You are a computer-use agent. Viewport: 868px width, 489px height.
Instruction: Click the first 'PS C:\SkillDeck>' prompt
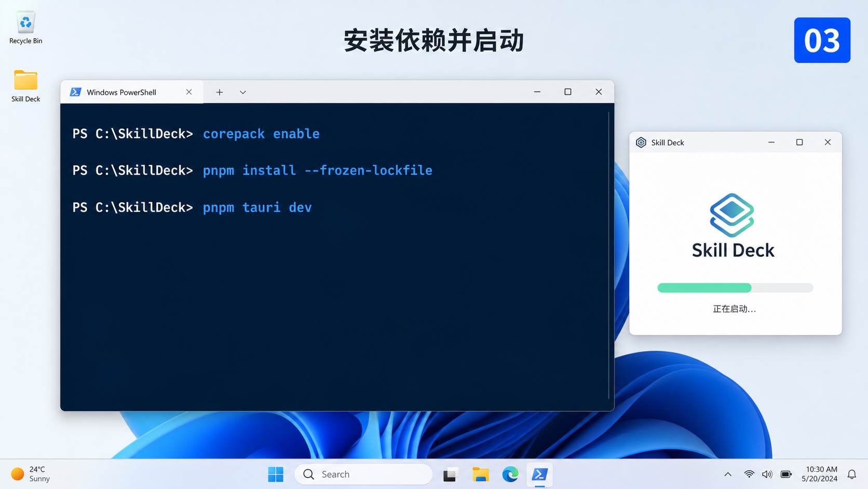click(x=133, y=134)
